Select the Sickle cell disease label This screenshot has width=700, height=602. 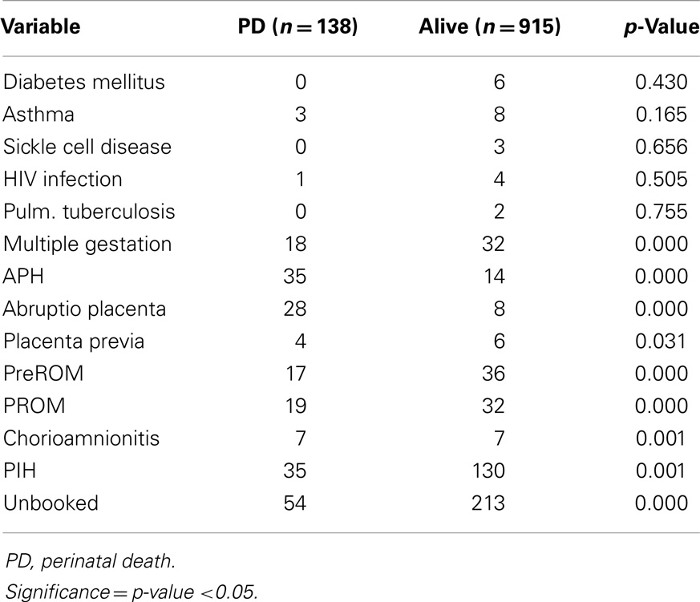click(x=87, y=147)
